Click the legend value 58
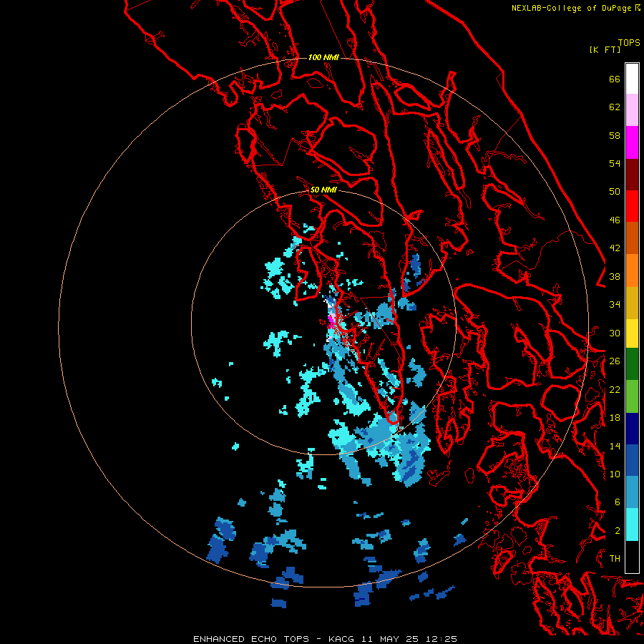The width and height of the screenshot is (644, 644). 615,135
